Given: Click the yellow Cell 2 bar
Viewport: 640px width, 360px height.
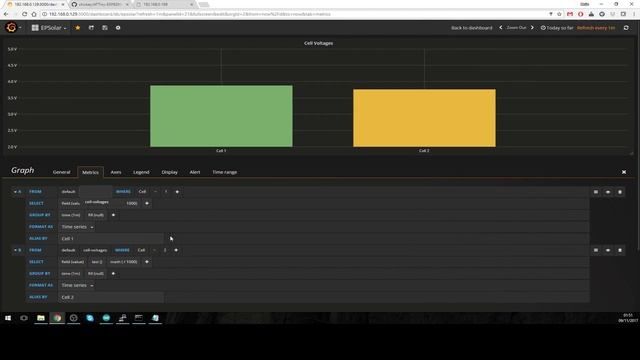Looking at the screenshot, I should pyautogui.click(x=424, y=118).
